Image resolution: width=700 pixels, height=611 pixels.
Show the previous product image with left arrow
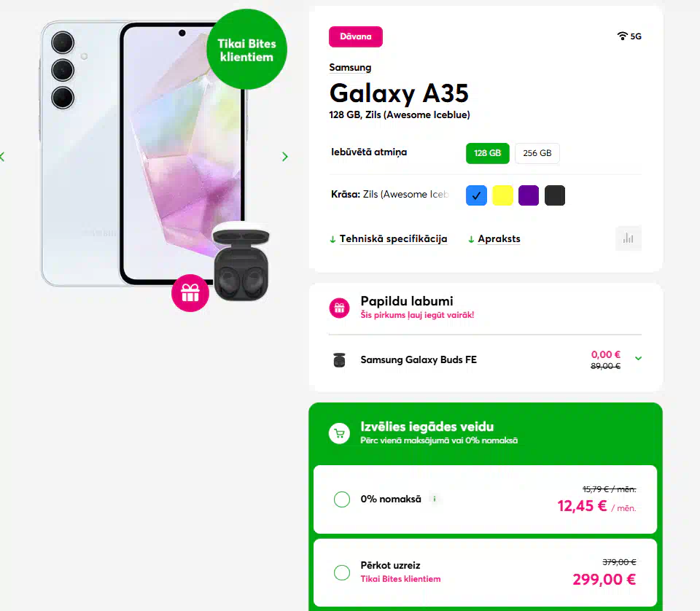tap(2, 157)
